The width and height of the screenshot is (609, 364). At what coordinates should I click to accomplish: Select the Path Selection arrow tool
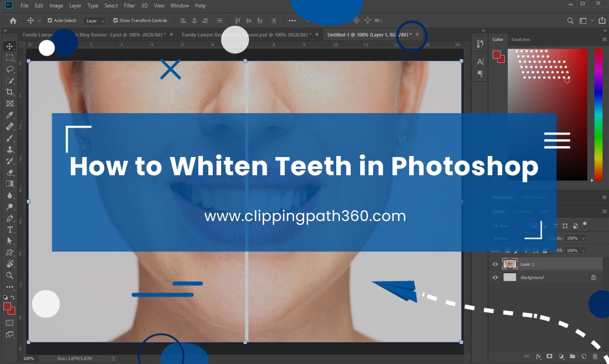point(10,241)
